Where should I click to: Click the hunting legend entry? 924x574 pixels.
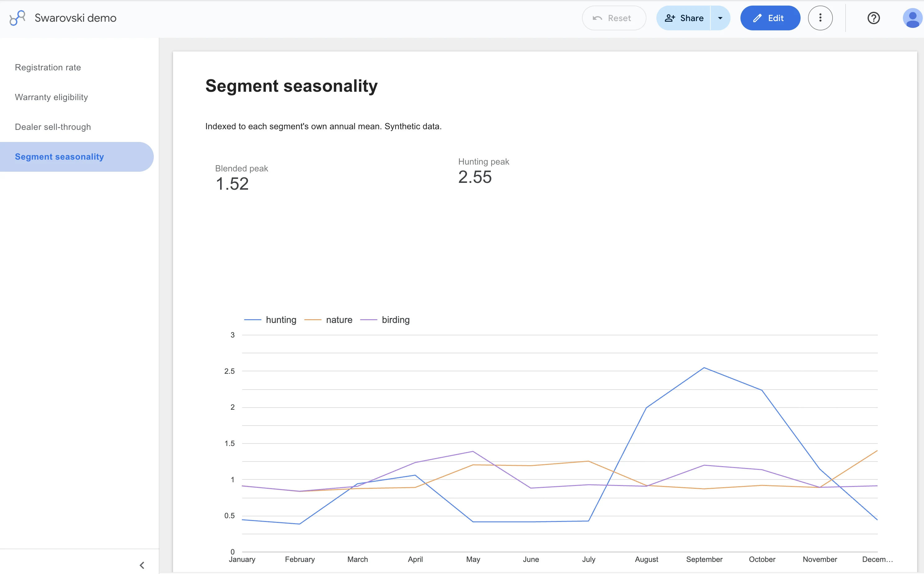270,320
